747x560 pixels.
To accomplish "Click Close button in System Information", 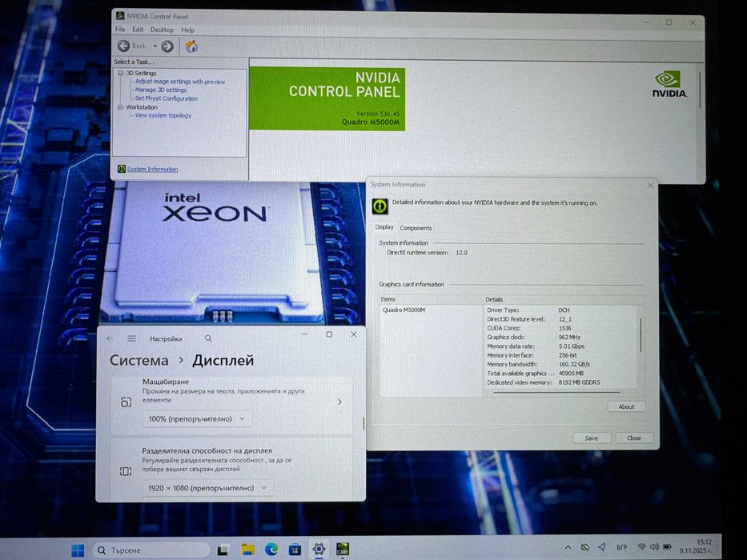I will (x=633, y=438).
